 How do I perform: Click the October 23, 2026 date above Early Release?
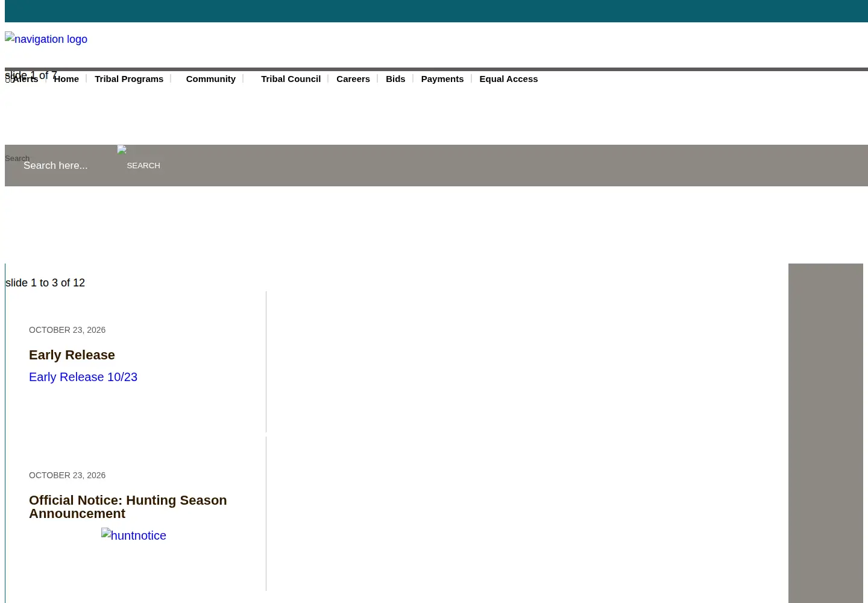click(x=67, y=330)
